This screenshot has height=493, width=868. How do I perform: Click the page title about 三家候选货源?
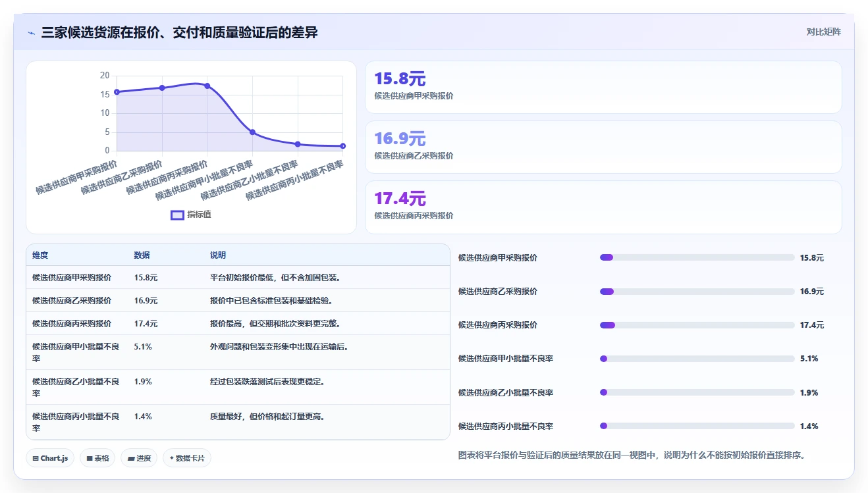[x=180, y=32]
